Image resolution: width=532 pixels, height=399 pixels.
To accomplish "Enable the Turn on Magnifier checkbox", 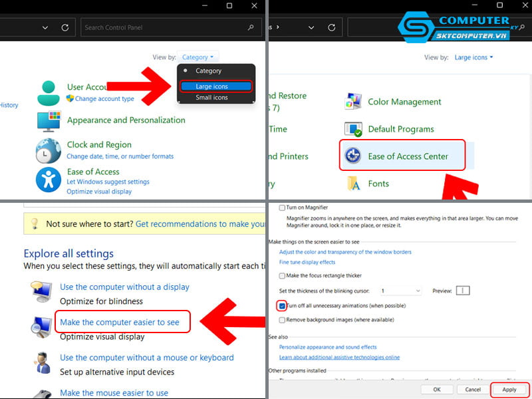I will coord(283,208).
